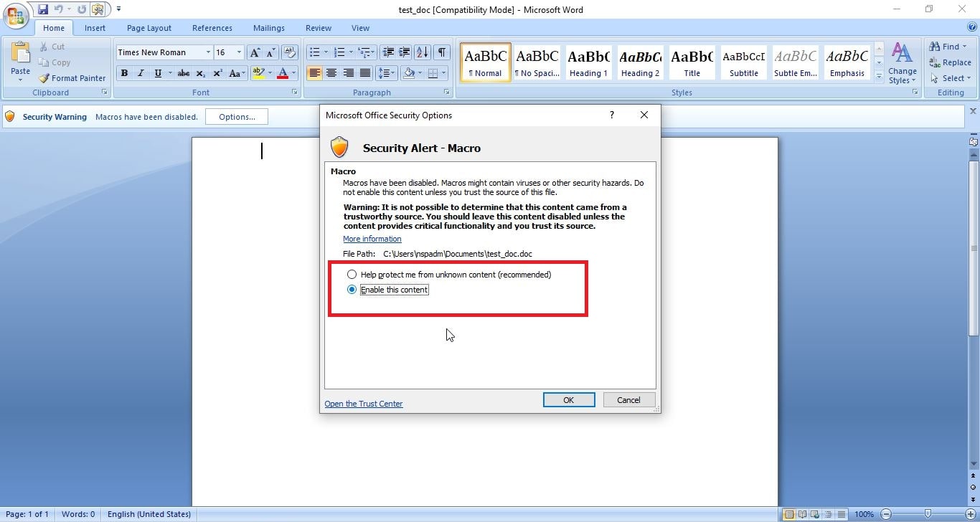
Task: Switch to Web Layout view
Action: pos(814,514)
